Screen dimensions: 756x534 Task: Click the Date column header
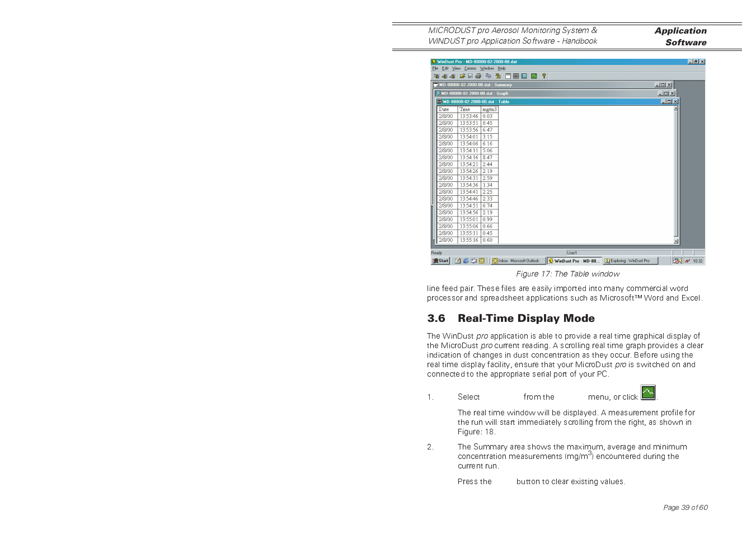click(x=448, y=110)
